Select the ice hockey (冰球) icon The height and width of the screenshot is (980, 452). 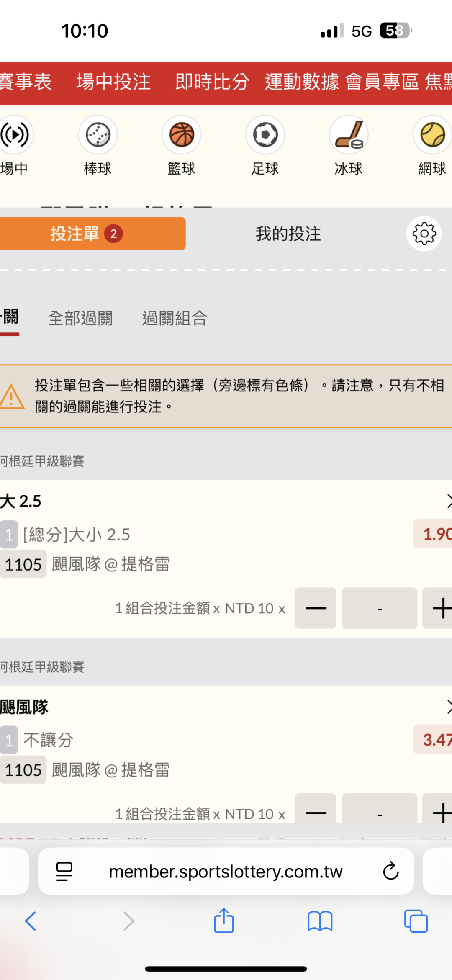[349, 135]
